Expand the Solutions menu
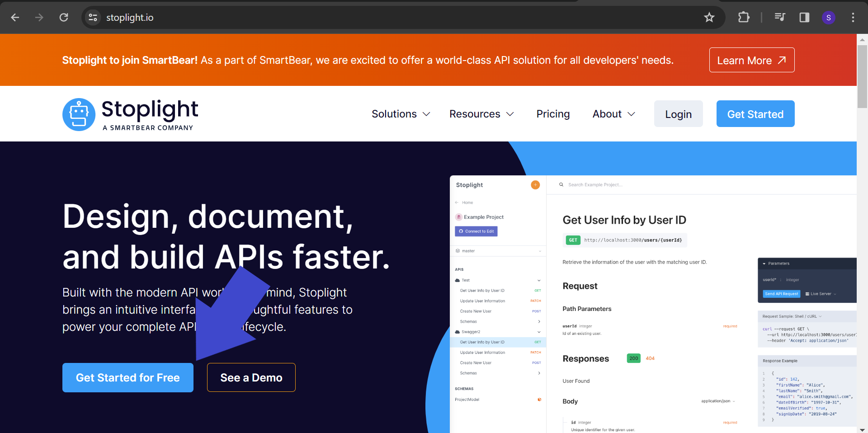Image resolution: width=868 pixels, height=433 pixels. (x=401, y=114)
